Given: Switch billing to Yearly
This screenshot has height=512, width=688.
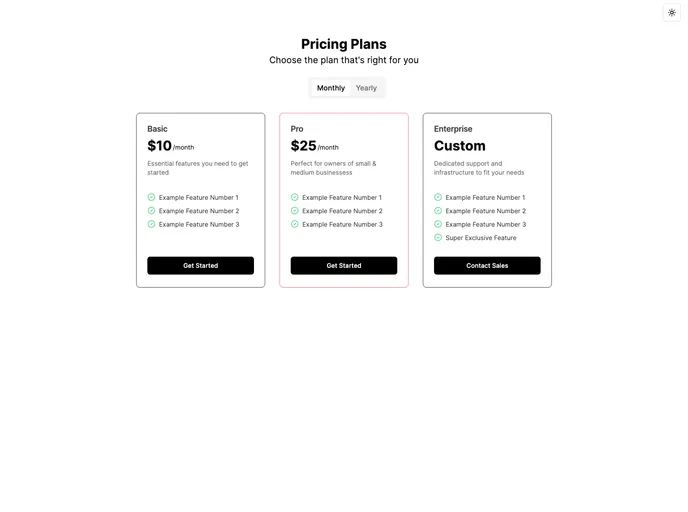Looking at the screenshot, I should pos(366,88).
